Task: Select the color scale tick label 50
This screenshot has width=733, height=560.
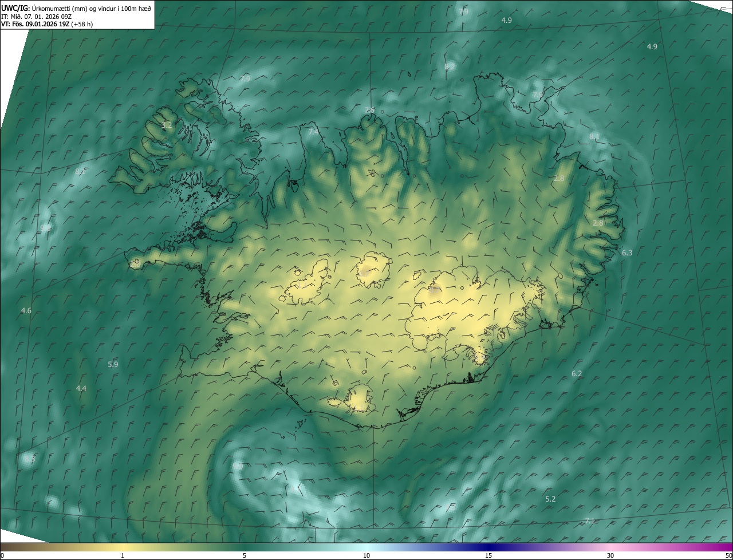Action: tap(729, 555)
